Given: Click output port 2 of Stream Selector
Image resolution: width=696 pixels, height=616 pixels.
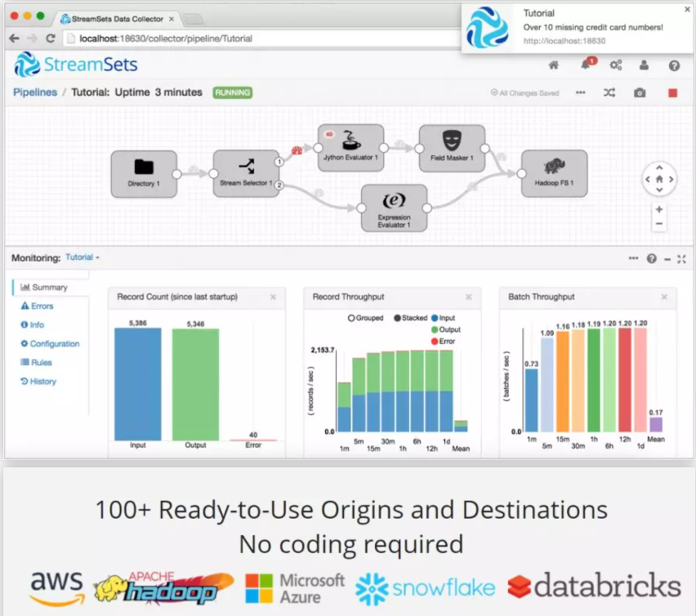Looking at the screenshot, I should click(x=279, y=185).
